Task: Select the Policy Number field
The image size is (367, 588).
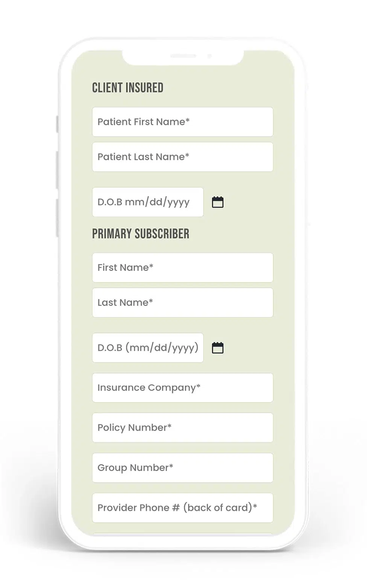Action: [183, 428]
